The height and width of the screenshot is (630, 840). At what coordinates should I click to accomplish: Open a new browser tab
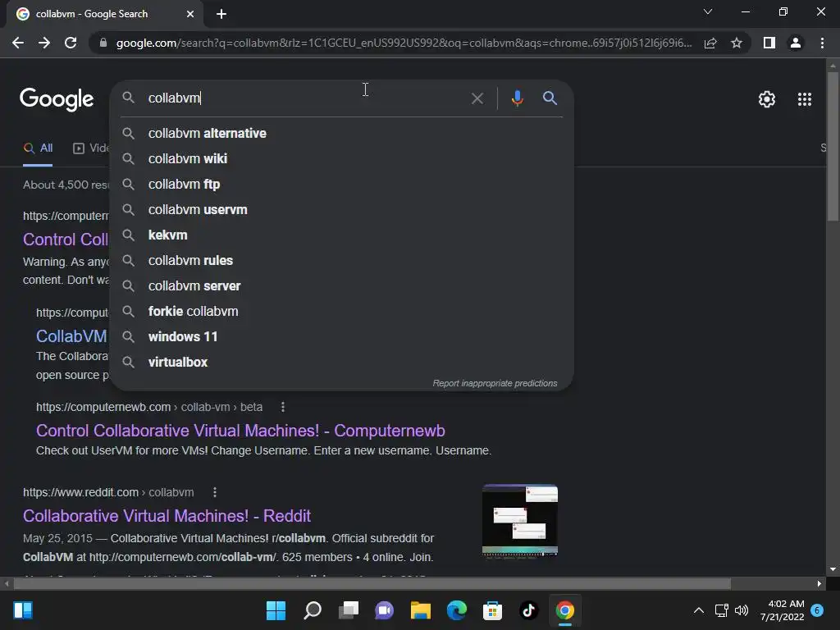pos(221,14)
